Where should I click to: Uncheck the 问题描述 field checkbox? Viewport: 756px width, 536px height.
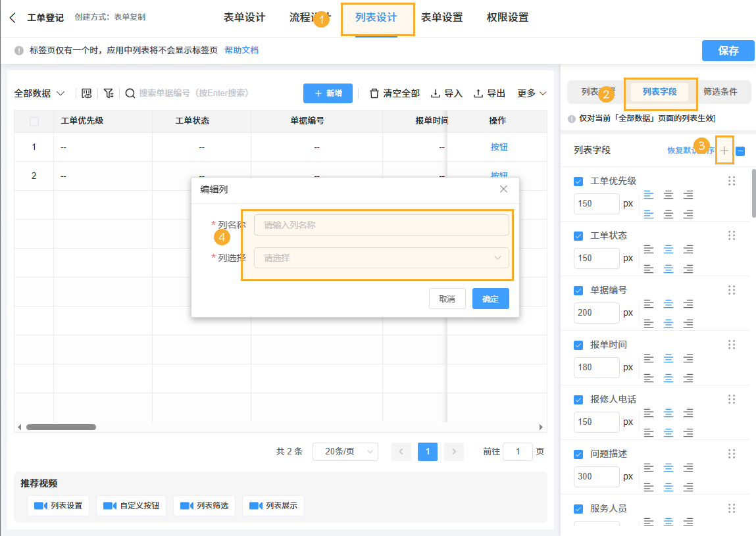coord(578,453)
